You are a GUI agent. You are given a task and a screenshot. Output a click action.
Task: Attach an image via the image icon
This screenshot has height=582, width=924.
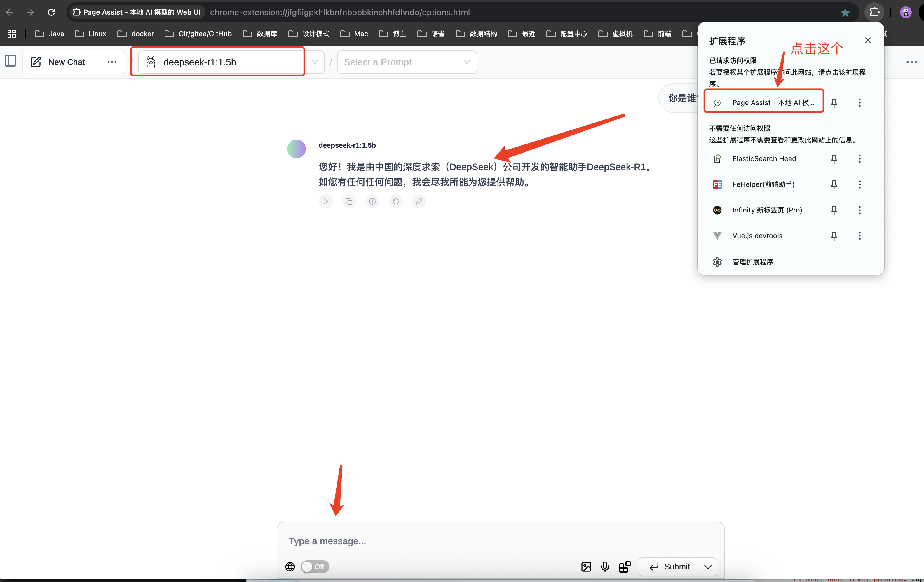pyautogui.click(x=586, y=567)
